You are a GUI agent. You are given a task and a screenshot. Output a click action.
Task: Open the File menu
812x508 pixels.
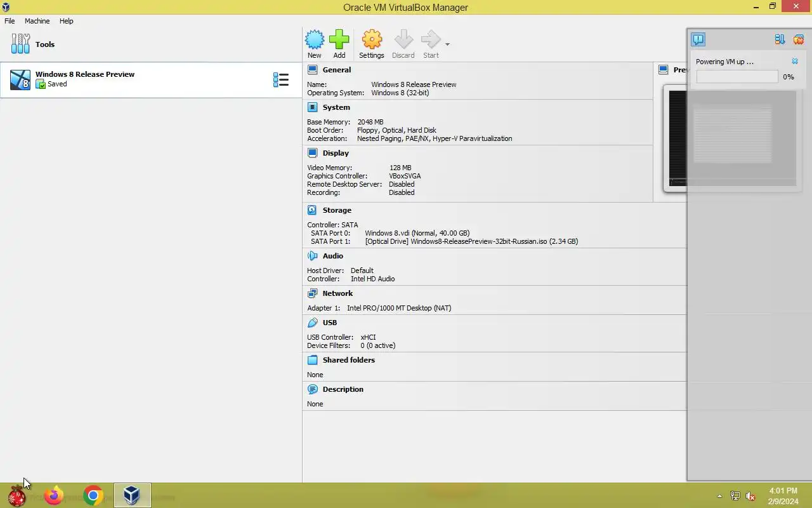point(10,21)
